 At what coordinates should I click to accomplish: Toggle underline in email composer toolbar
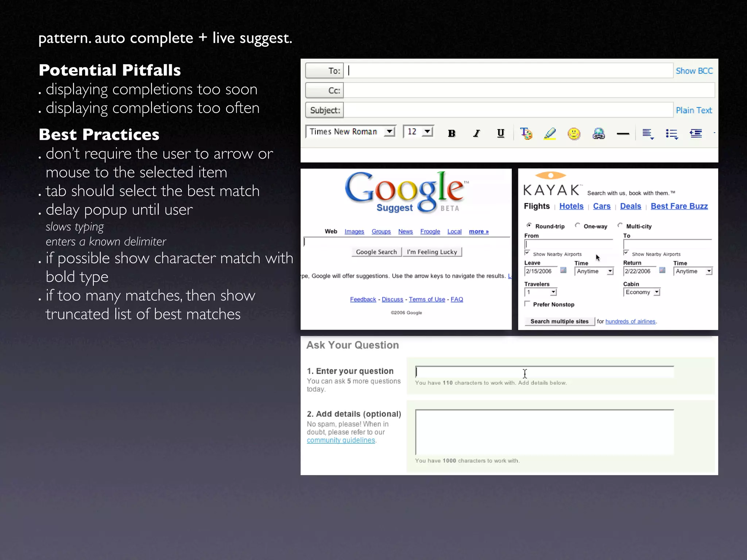coord(501,133)
